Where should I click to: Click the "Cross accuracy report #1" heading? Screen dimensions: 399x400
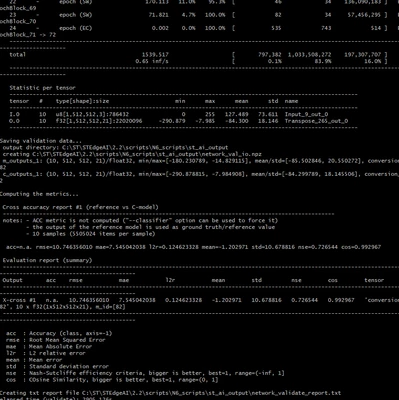click(x=80, y=207)
